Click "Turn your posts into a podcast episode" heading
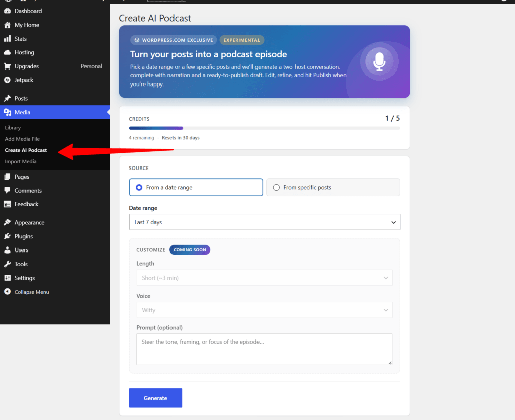515x420 pixels. coord(208,54)
